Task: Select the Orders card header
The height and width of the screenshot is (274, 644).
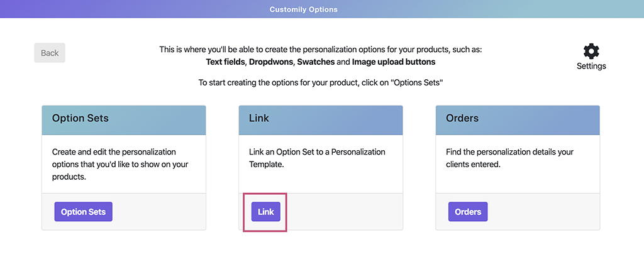Action: click(518, 119)
